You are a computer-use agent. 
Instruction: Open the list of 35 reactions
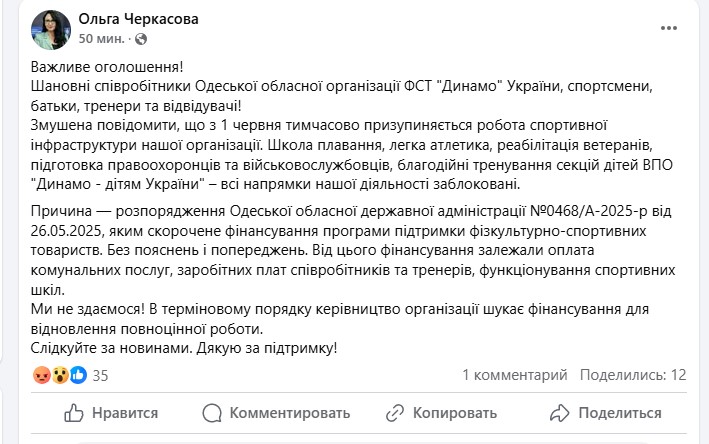pos(100,376)
